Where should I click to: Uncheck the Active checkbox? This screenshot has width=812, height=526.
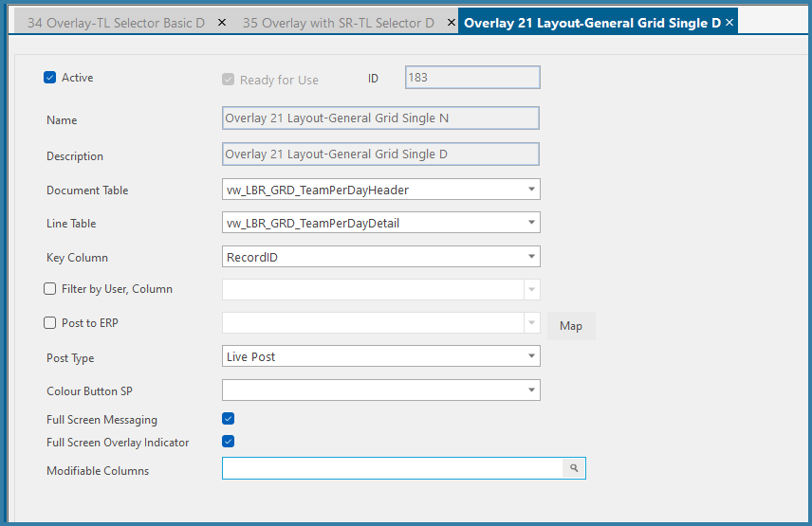(x=49, y=78)
